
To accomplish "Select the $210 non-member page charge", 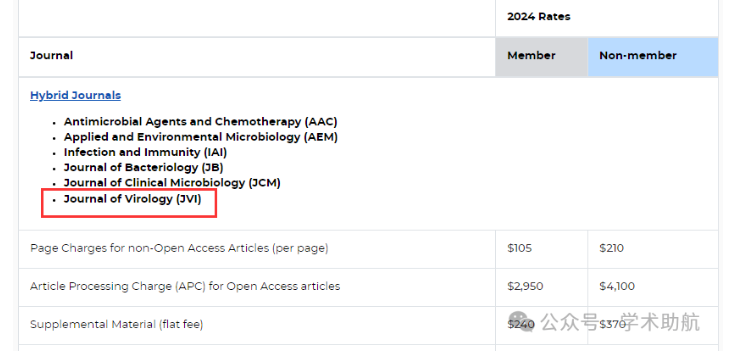I will tap(611, 248).
